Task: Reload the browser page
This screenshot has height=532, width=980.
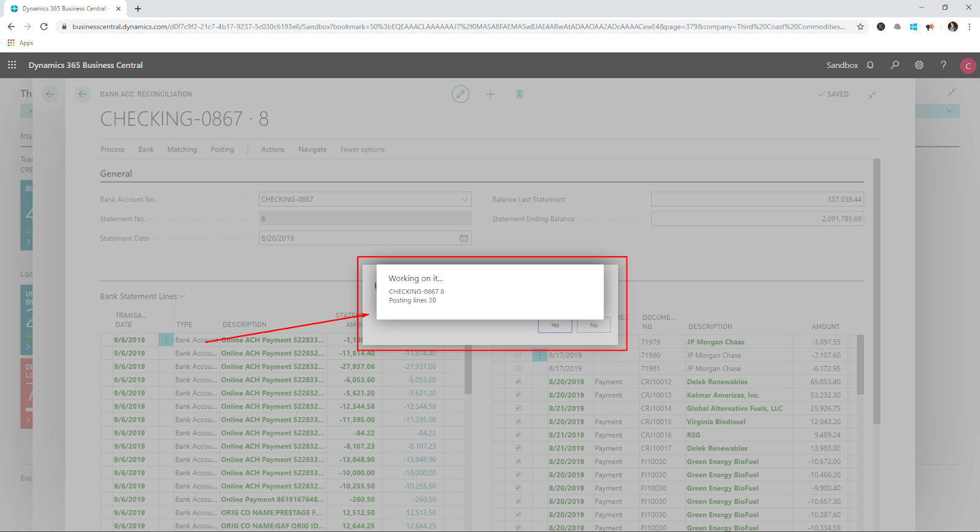Action: (x=43, y=26)
